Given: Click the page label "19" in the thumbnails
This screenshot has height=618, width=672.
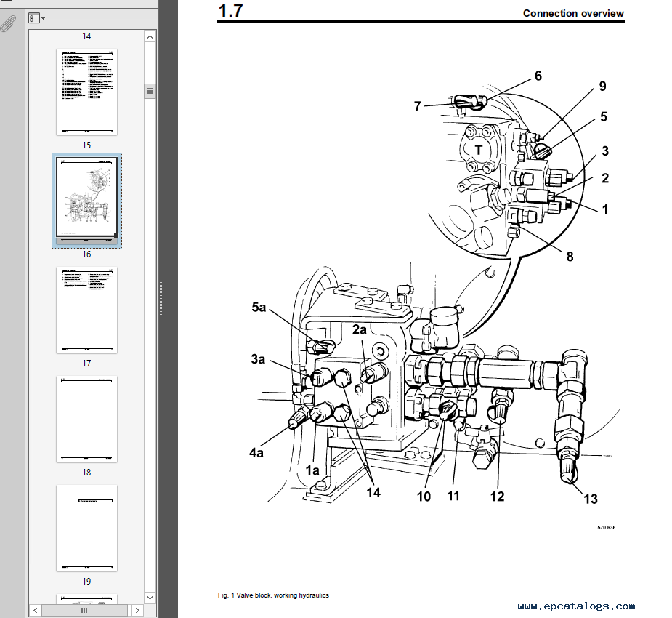Looking at the screenshot, I should pyautogui.click(x=86, y=581).
